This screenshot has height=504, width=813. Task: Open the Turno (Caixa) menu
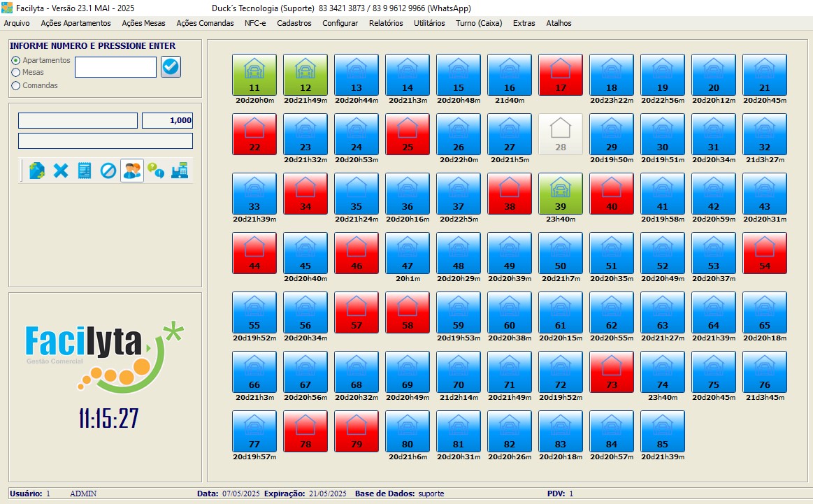(479, 23)
